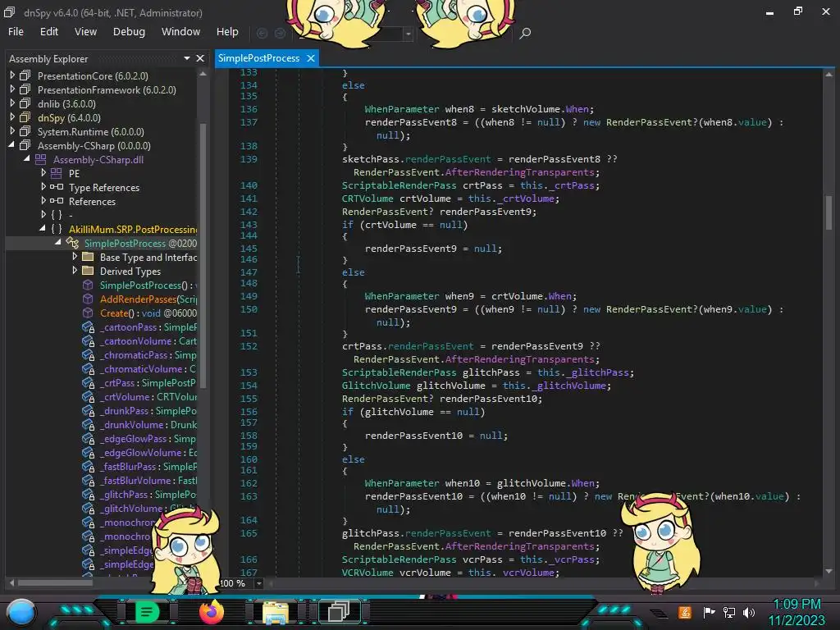This screenshot has width=840, height=630.
Task: Open the toolbar language dropdown arrow
Action: [x=409, y=34]
